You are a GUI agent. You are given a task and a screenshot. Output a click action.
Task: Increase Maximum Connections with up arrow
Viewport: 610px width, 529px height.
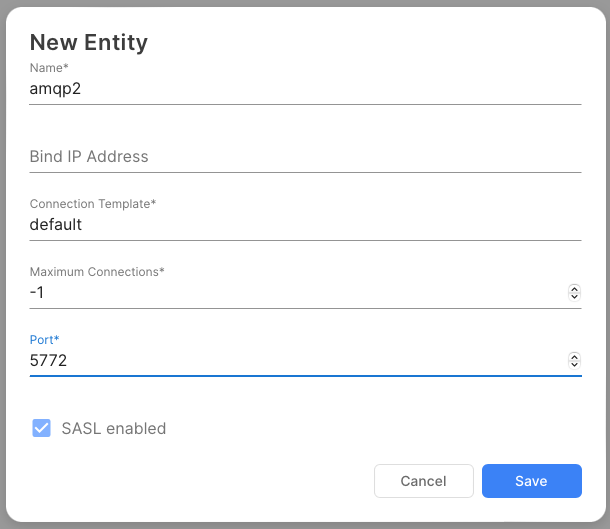pos(574,288)
